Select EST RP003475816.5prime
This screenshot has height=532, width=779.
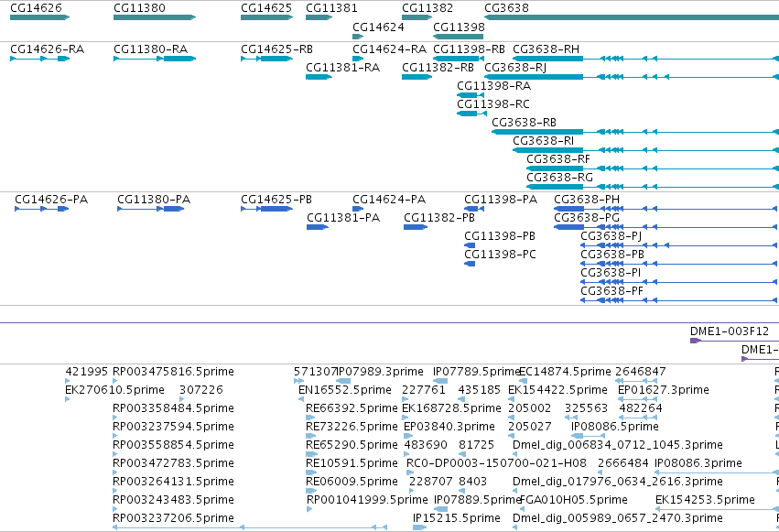114,381
